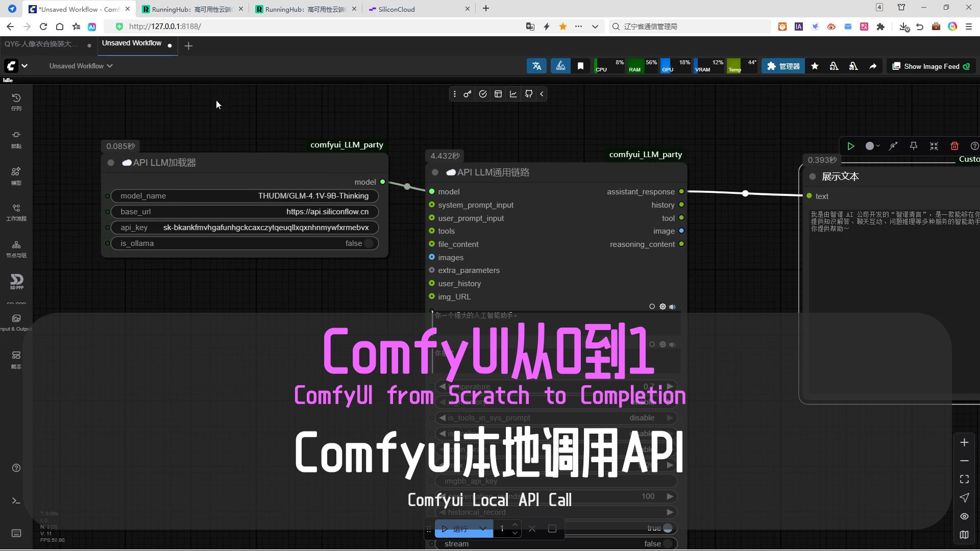The width and height of the screenshot is (980, 551).
Task: Click the share arrow icon in toolbar
Action: click(x=873, y=66)
